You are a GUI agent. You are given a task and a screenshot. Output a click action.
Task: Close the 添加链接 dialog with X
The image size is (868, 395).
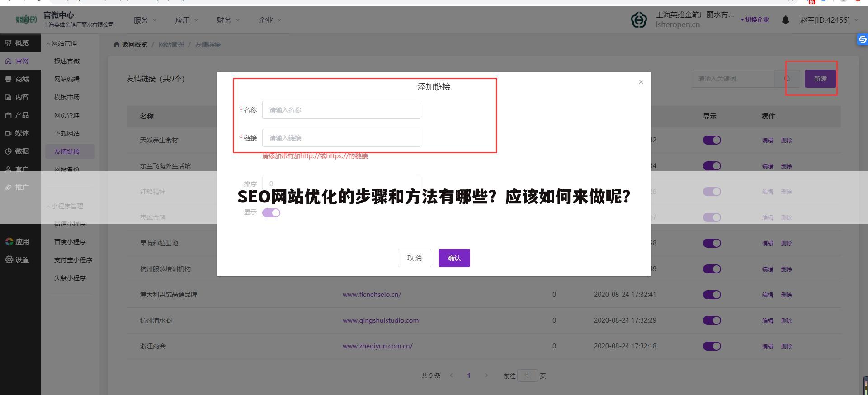(641, 82)
